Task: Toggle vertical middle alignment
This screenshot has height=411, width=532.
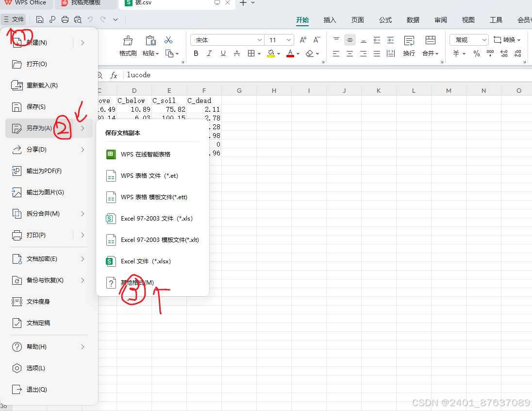Action: 350,40
